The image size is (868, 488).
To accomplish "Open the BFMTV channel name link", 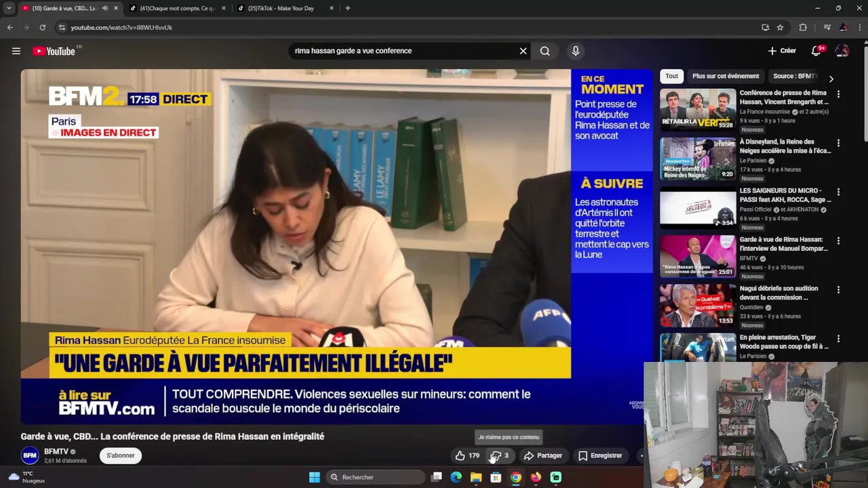I will (x=56, y=451).
